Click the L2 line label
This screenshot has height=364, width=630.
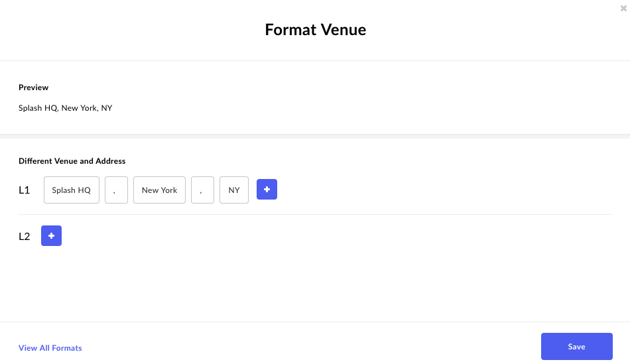(24, 236)
